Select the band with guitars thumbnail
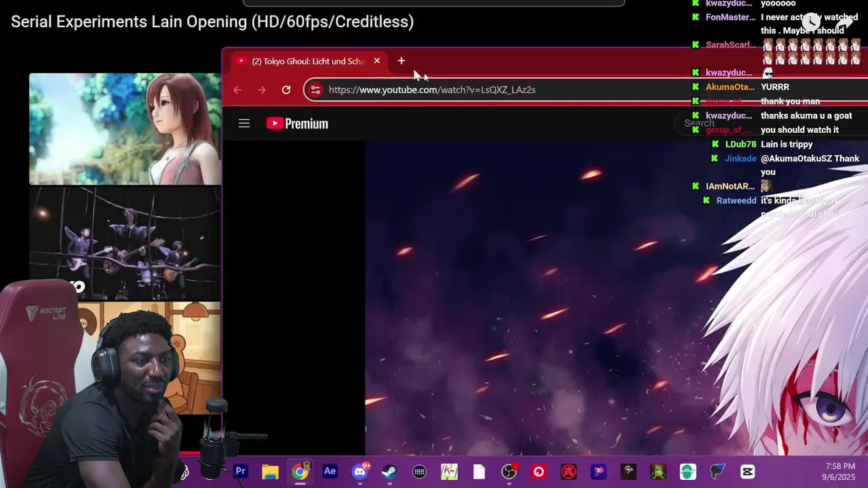The width and height of the screenshot is (868, 488). click(125, 243)
